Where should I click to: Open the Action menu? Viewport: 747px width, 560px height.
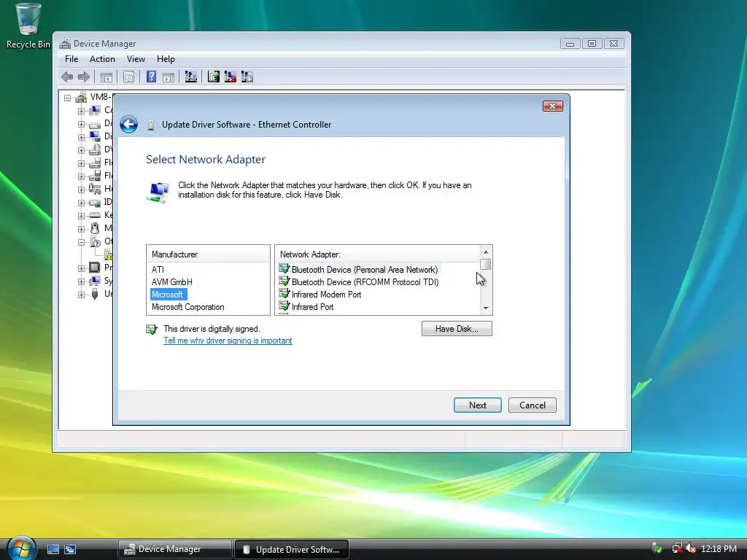tap(102, 59)
